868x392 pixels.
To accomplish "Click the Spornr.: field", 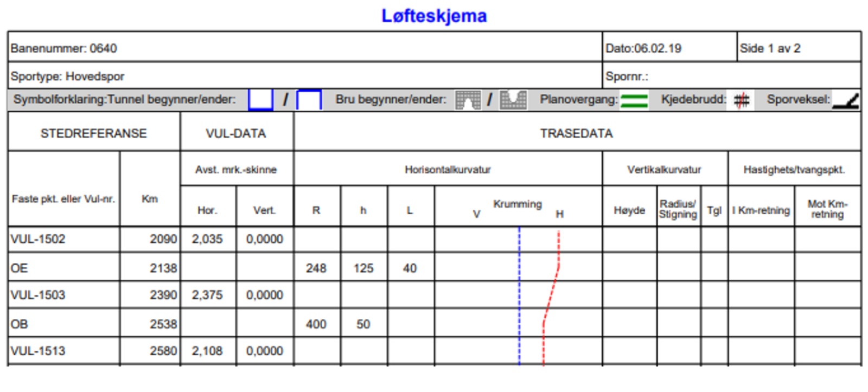I will [732, 76].
